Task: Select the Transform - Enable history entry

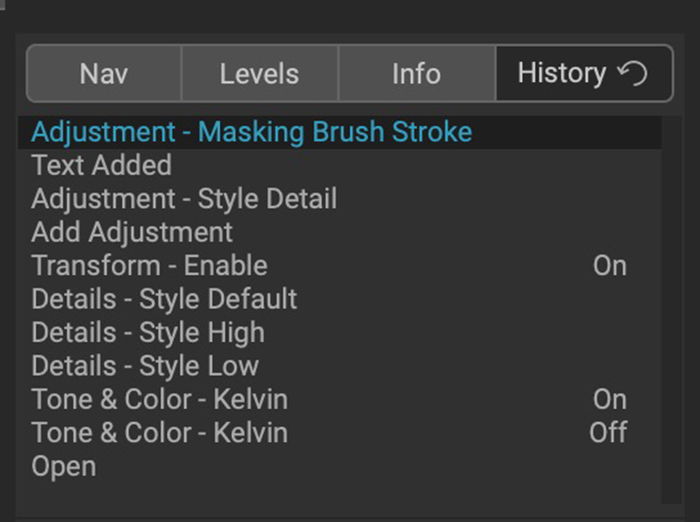Action: click(340, 266)
